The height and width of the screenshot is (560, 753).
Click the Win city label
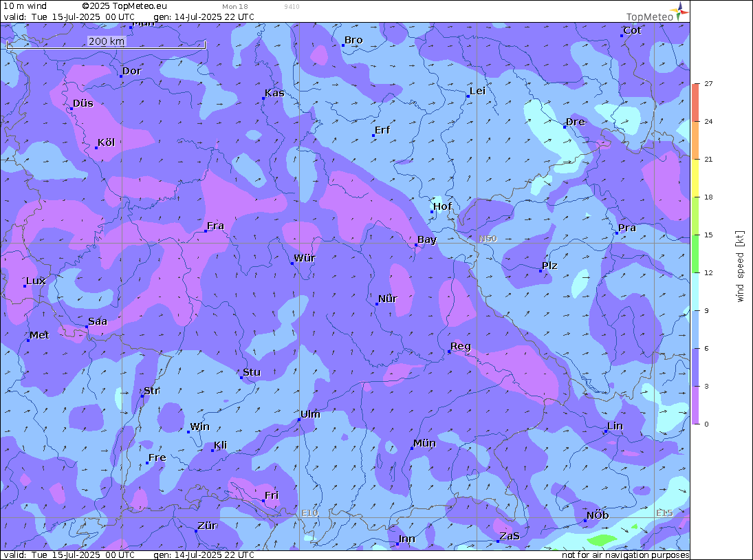tap(200, 427)
